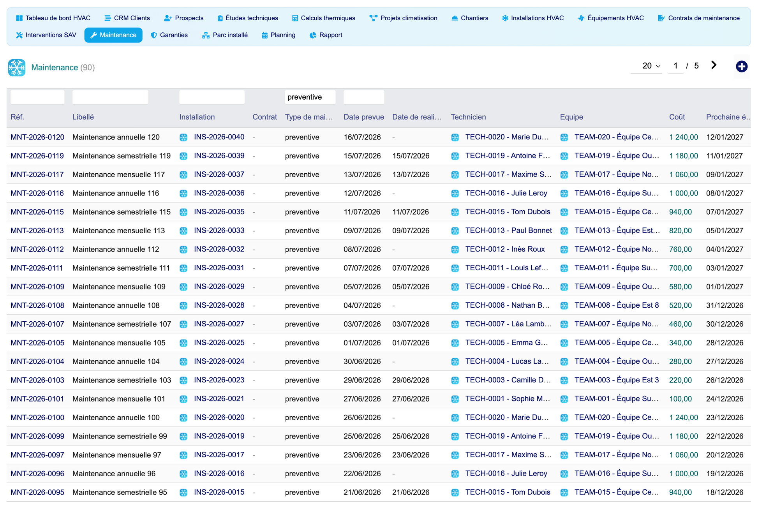Sort by Date prevue column header

364,117
